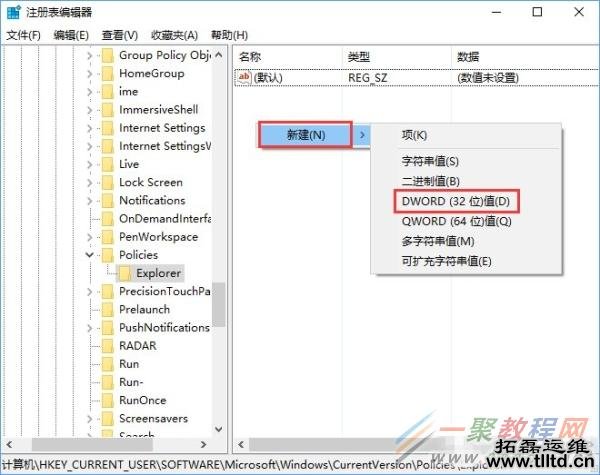This screenshot has height=475, width=600.
Task: Click tree pane horizontal scroll right arrow
Action: click(203, 445)
